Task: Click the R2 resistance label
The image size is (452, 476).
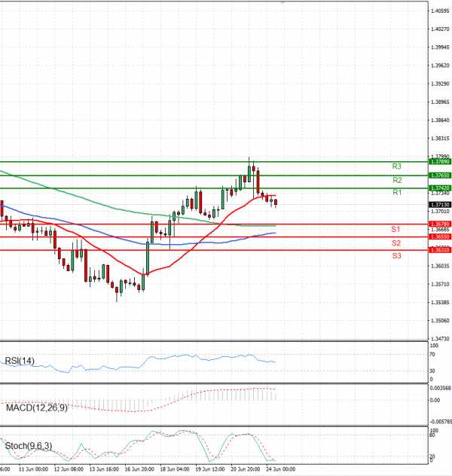Action: 397,180
